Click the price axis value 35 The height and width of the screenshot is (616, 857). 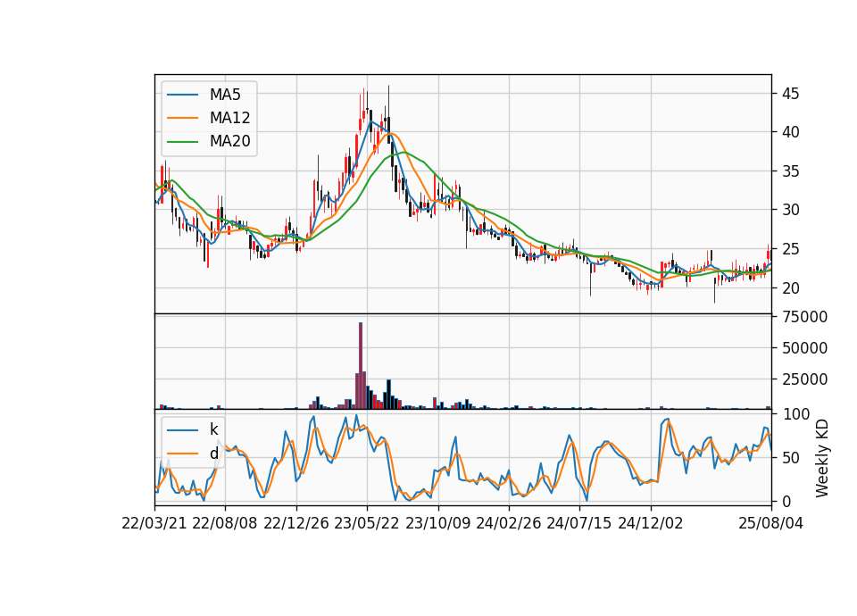[x=790, y=171]
